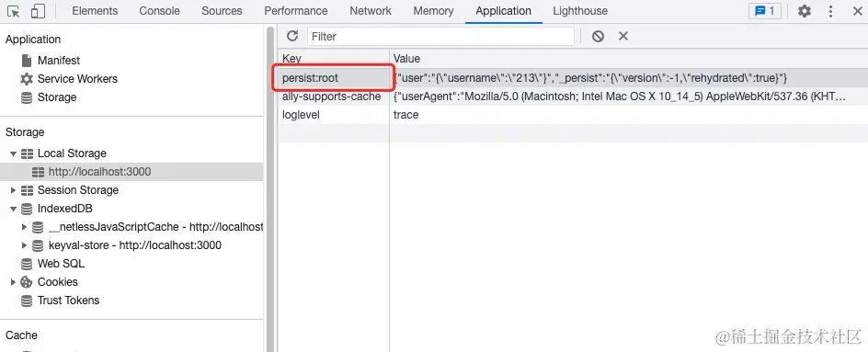
Task: Open the issues counter badge
Action: click(764, 11)
